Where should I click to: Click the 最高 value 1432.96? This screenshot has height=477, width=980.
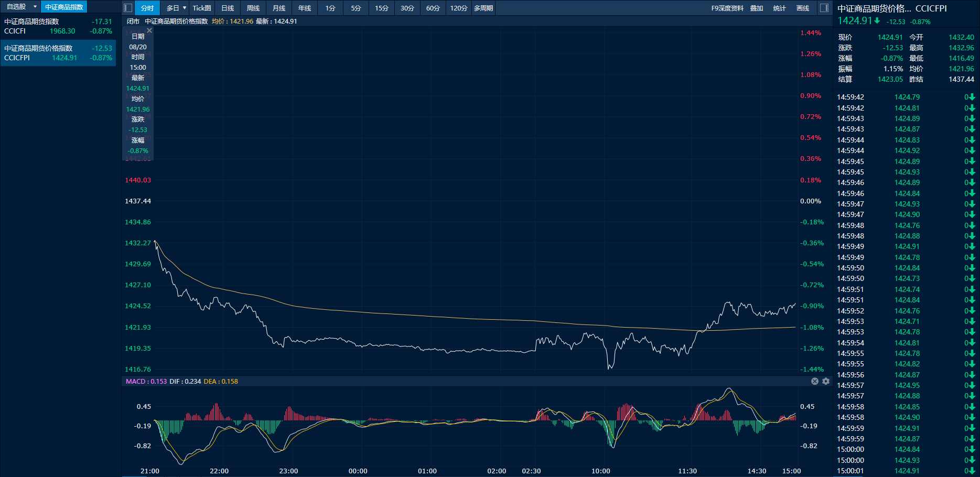(961, 48)
